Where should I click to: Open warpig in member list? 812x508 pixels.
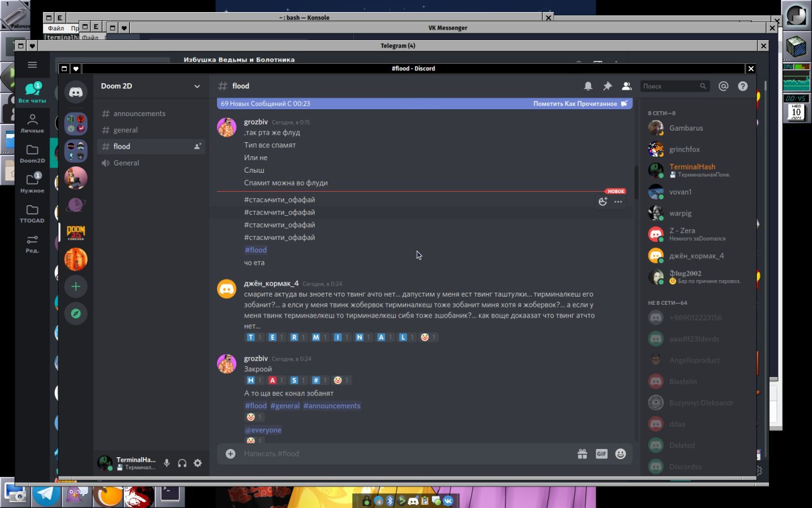[697, 213]
